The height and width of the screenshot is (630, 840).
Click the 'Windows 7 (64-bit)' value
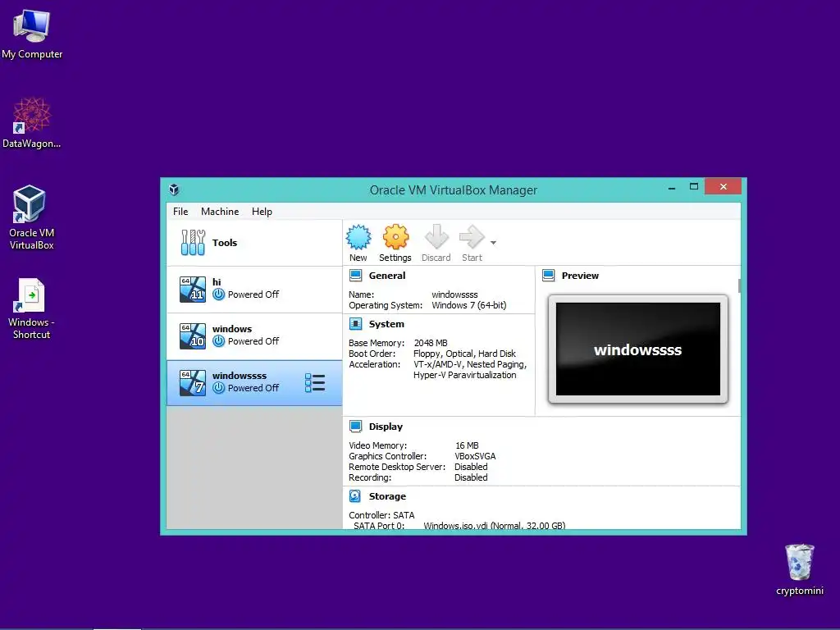pos(468,305)
